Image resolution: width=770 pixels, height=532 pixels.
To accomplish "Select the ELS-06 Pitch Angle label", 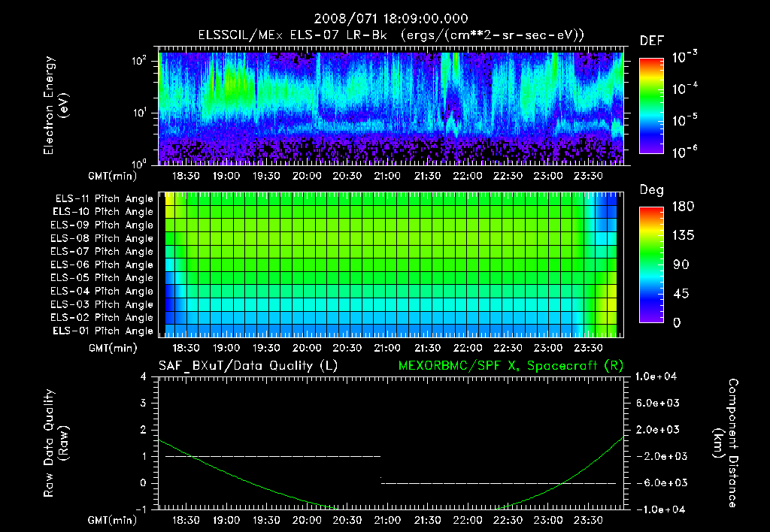I will tap(102, 265).
